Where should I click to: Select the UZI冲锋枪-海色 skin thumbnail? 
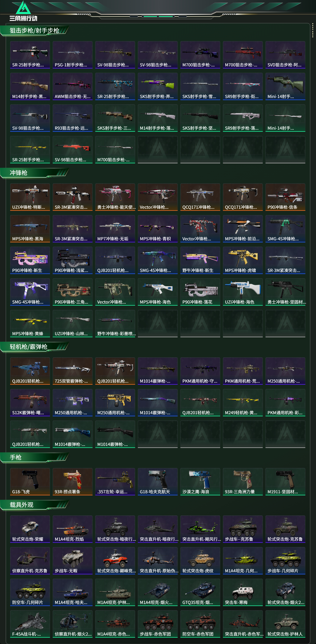click(242, 292)
